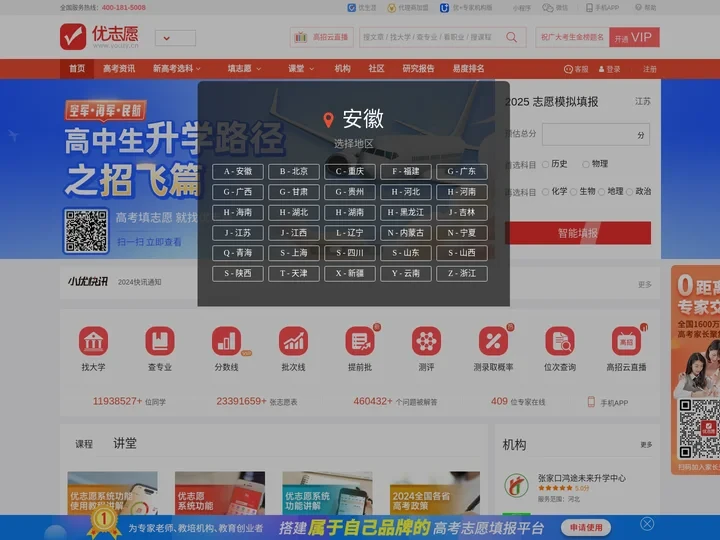Choose B - 北京 region
The height and width of the screenshot is (540, 720).
coord(294,172)
